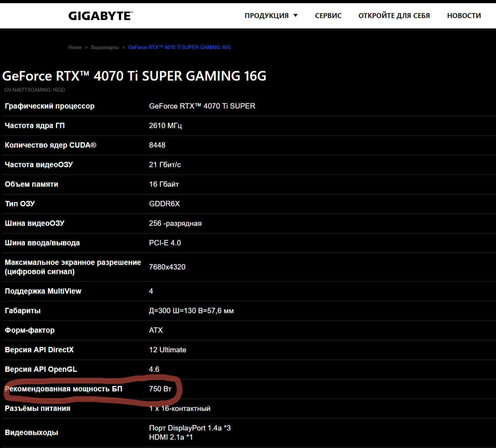Click the Частота видеоОЗУ label
Image resolution: width=496 pixels, height=448 pixels.
(39, 165)
